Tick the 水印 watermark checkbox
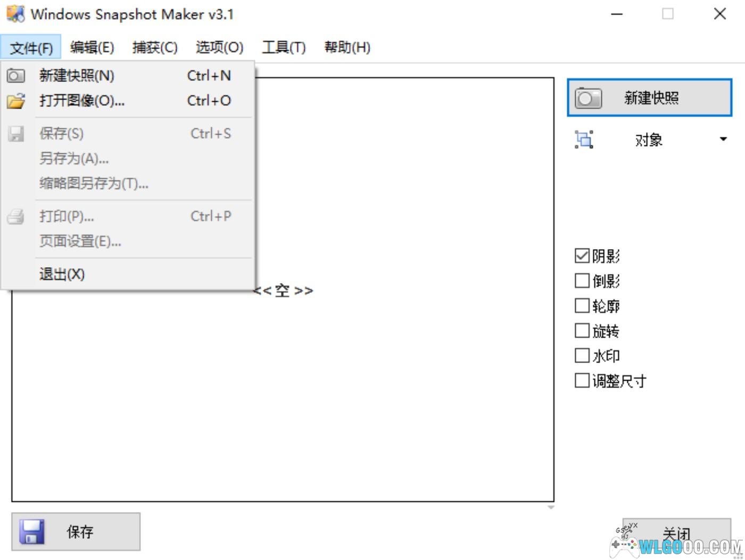The height and width of the screenshot is (560, 745). point(582,356)
